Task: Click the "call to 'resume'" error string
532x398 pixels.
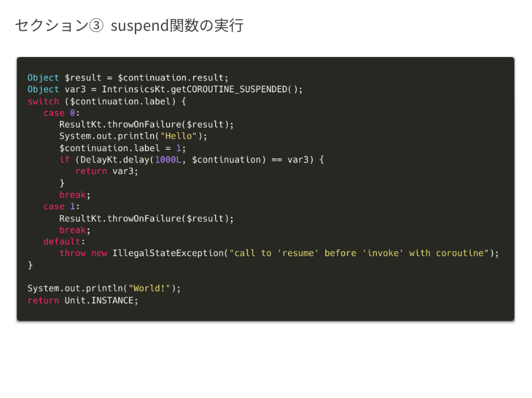Action: (359, 253)
